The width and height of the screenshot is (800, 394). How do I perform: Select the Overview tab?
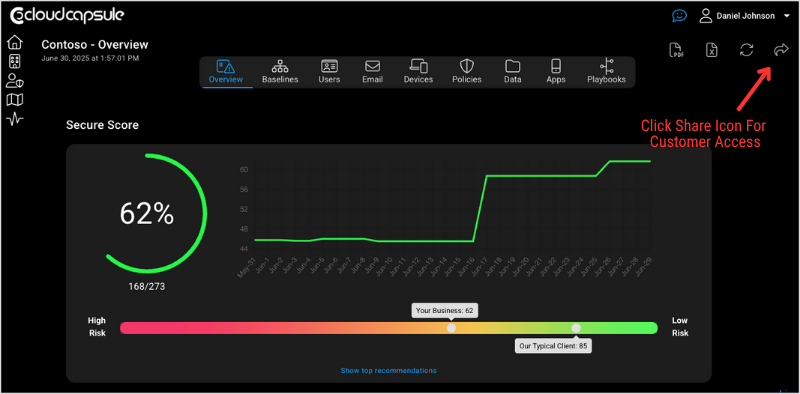tap(226, 72)
